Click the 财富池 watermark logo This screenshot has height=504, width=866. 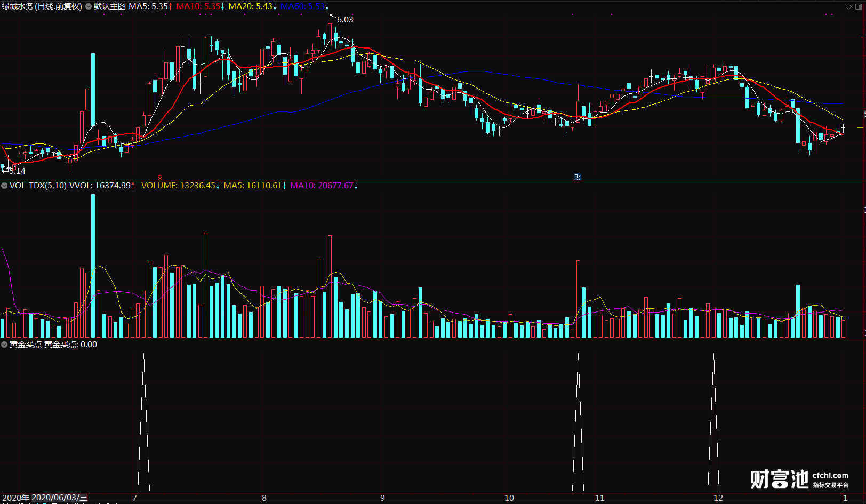(779, 479)
